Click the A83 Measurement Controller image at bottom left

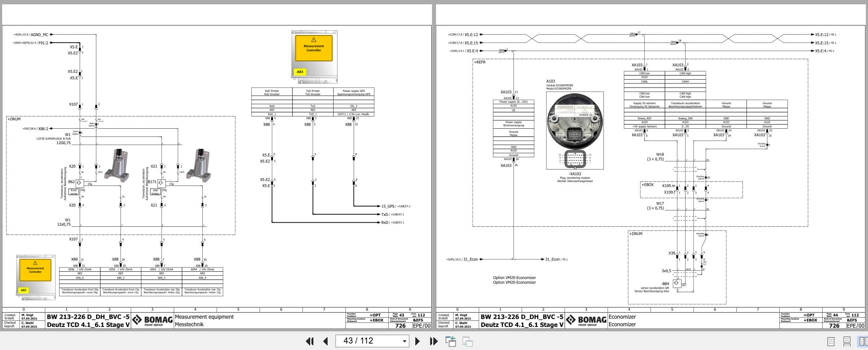coord(35,277)
